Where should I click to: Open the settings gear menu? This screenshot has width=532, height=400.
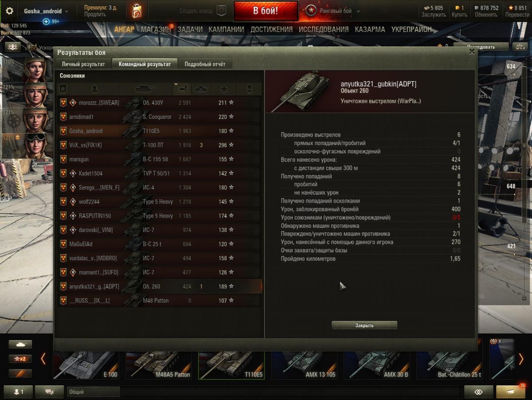(x=9, y=11)
